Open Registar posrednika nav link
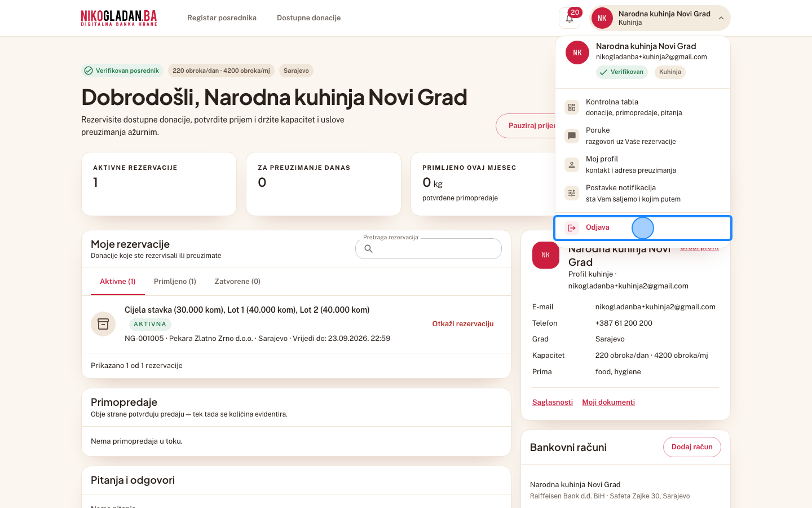 (x=222, y=18)
